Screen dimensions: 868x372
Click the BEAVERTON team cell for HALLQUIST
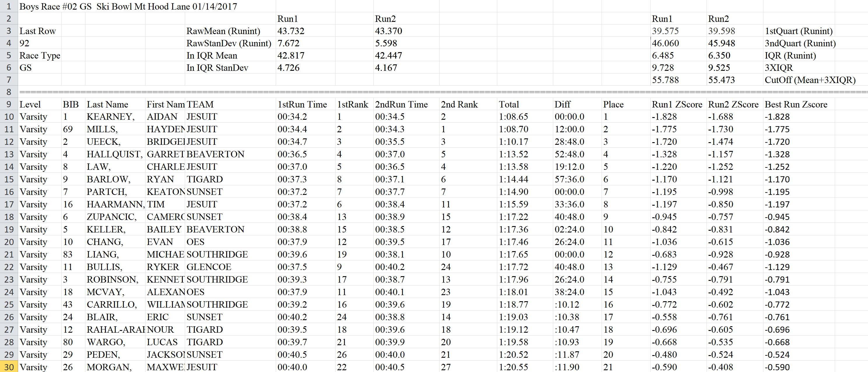click(x=215, y=154)
